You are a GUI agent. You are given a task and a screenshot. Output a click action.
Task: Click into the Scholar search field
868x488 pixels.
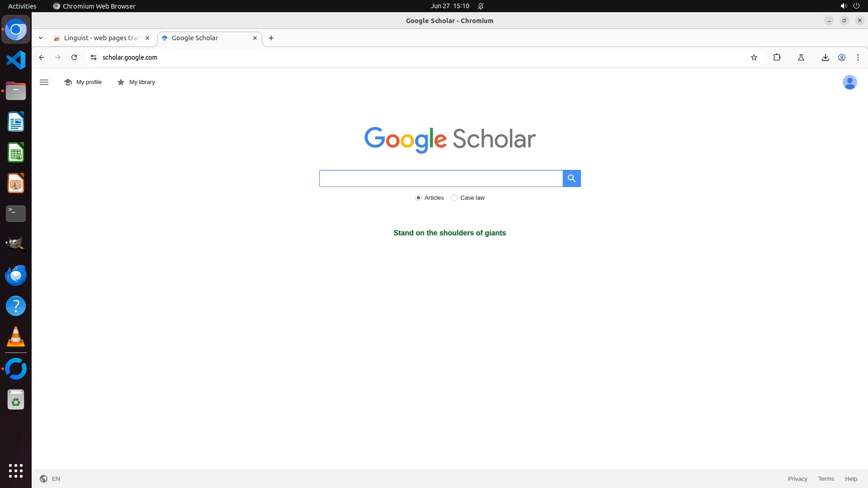[x=441, y=178]
